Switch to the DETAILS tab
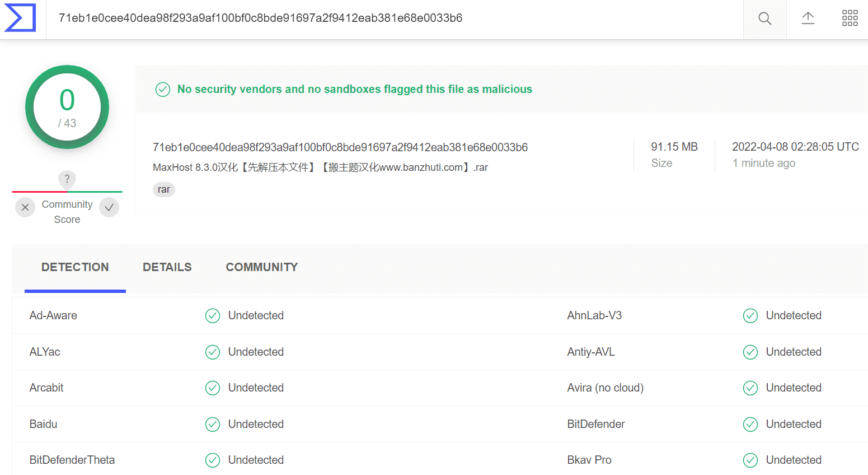 click(167, 267)
